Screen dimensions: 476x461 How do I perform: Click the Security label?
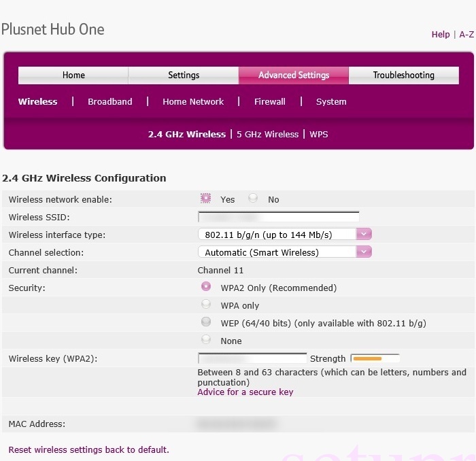click(27, 288)
